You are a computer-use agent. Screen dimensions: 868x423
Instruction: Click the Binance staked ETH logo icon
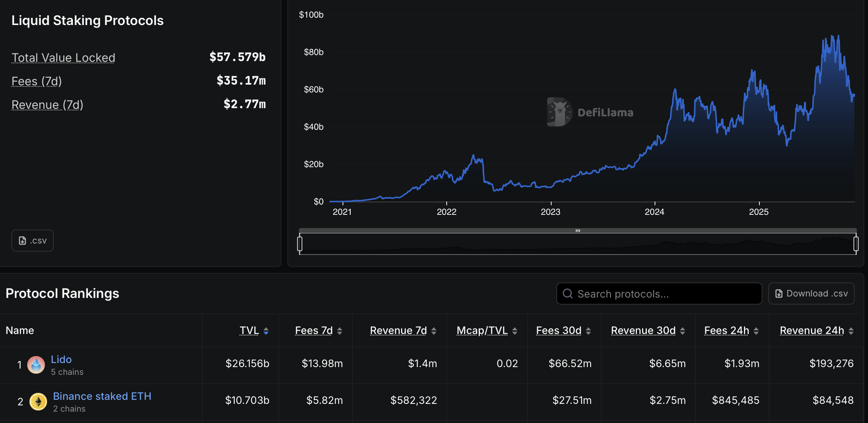pos(38,402)
